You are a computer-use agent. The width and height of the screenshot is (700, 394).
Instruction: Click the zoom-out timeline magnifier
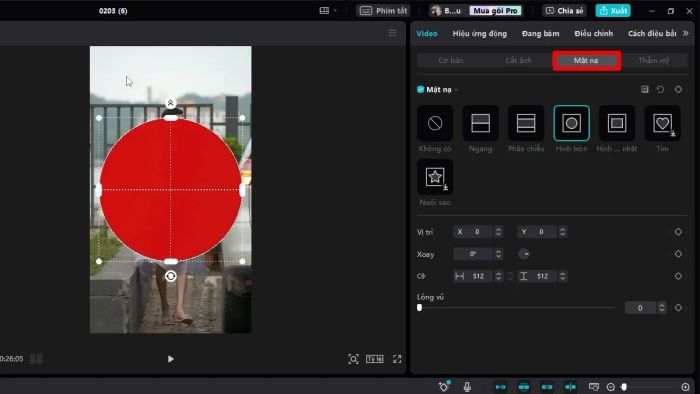(611, 387)
